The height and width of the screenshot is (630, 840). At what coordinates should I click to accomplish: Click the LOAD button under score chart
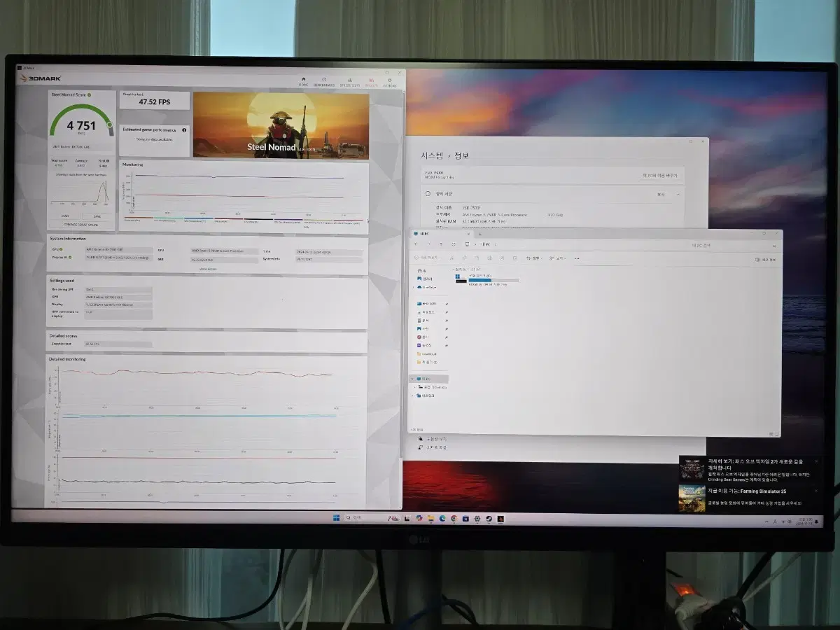pyautogui.click(x=64, y=216)
